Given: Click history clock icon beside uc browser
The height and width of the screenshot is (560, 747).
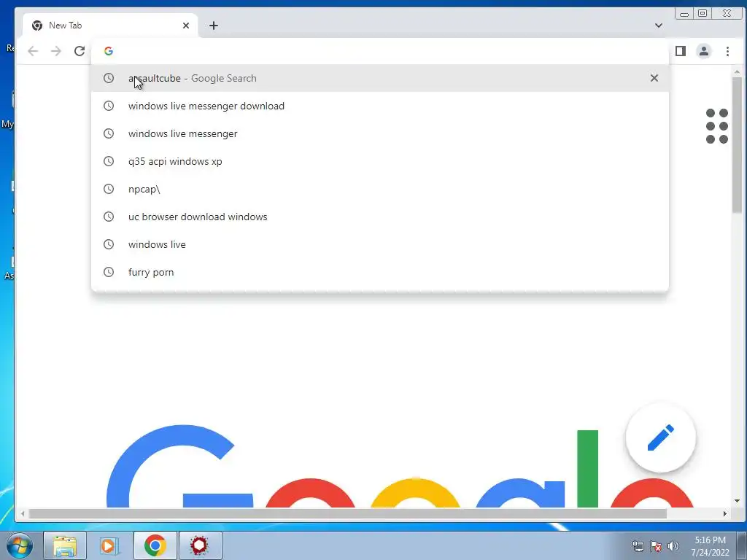Looking at the screenshot, I should coord(109,217).
